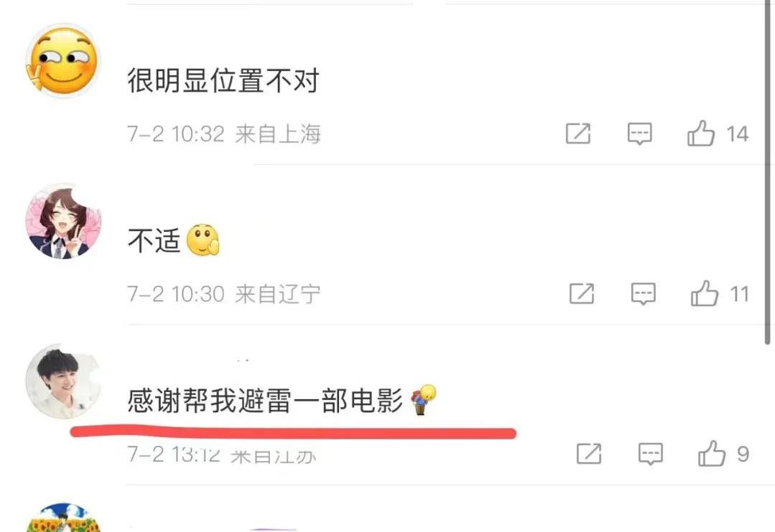The height and width of the screenshot is (532, 775).
Task: Reply to the '很明显位置不对' comment
Action: (639, 134)
